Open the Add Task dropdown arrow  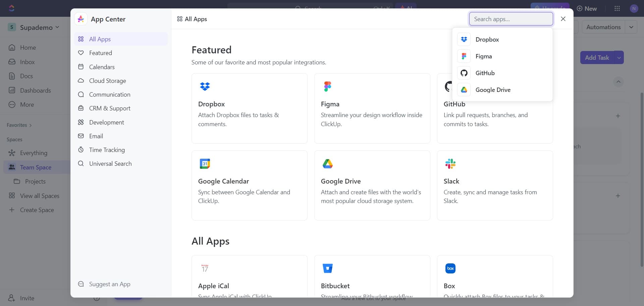pos(619,57)
